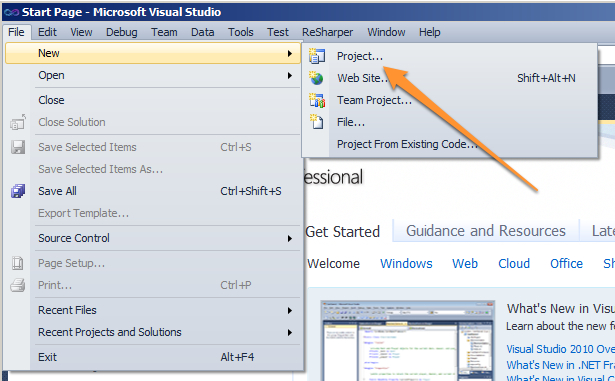Screen dimensions: 615x381
Task: Expand the Open submenu arrow
Action: point(290,75)
